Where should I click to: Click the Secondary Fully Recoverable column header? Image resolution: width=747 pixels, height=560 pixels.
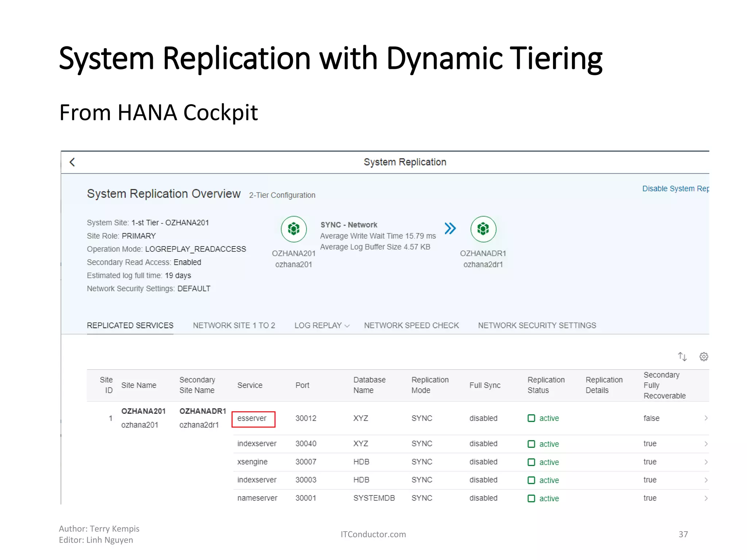(x=665, y=385)
